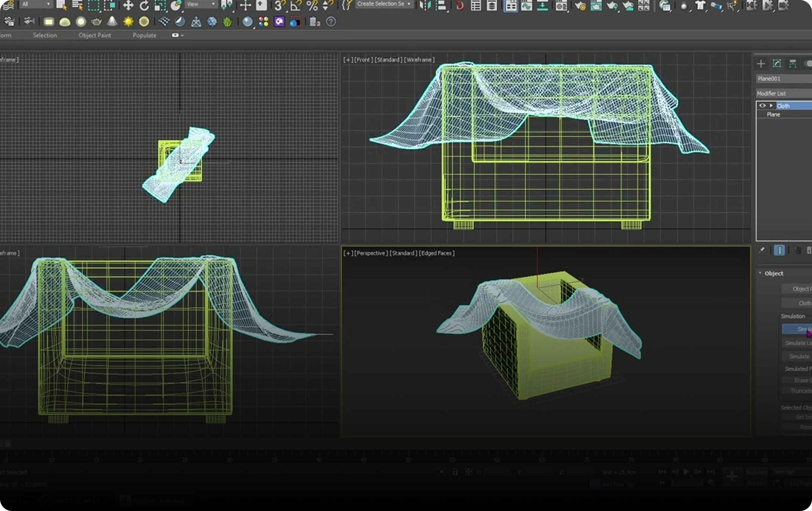Open the Object Paint ribbon tab
This screenshot has height=511, width=812.
click(x=95, y=35)
